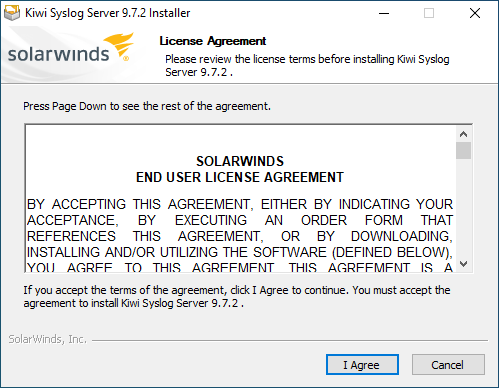Click the 'SOLARWINDS' heading in license text

click(240, 161)
